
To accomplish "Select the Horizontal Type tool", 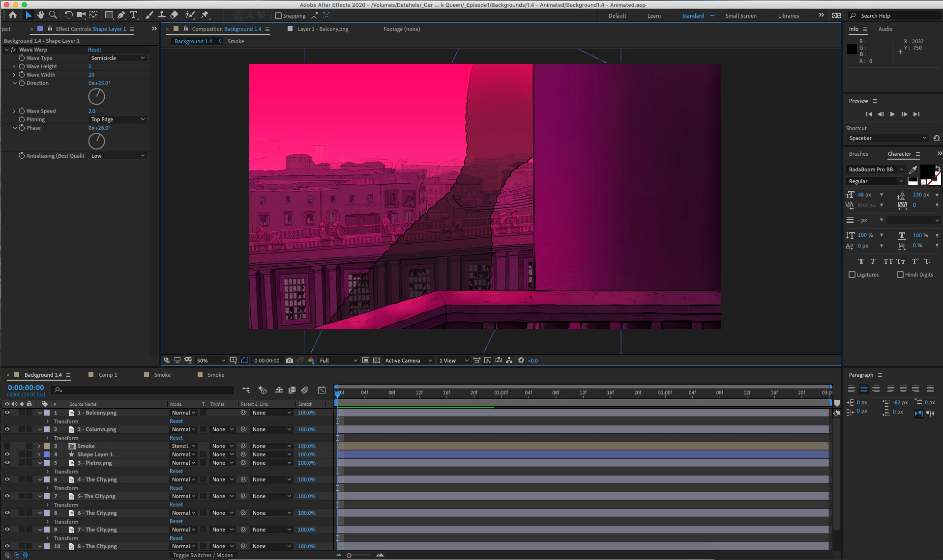I will tap(134, 15).
